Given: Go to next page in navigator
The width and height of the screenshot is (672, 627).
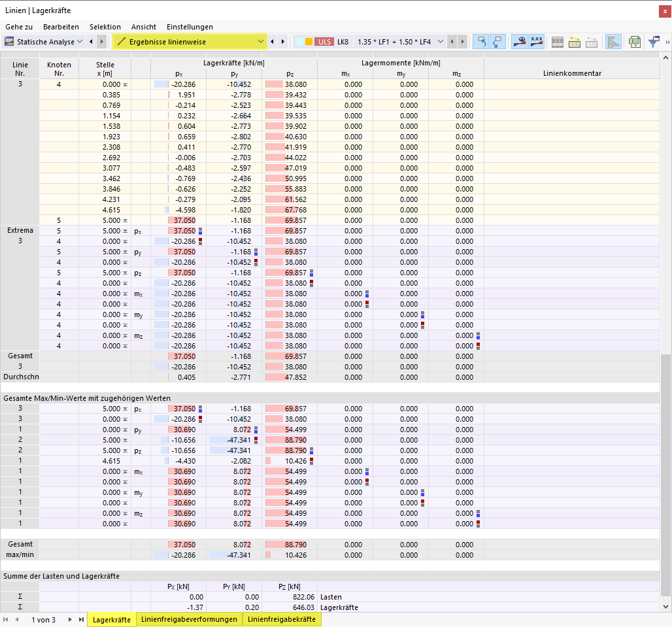Looking at the screenshot, I should [70, 620].
